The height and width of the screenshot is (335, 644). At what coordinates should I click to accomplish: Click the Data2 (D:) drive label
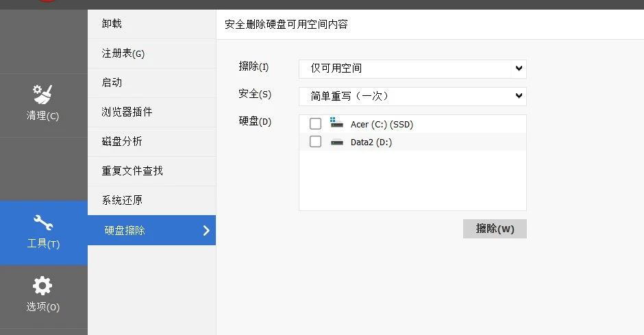pyautogui.click(x=371, y=142)
